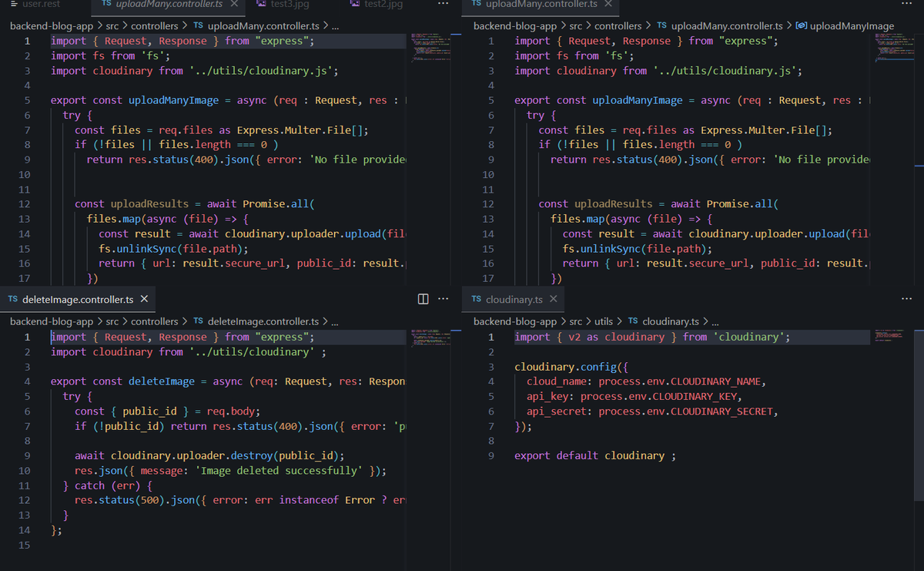Click TS icon on cloudinary.ts tab

476,299
